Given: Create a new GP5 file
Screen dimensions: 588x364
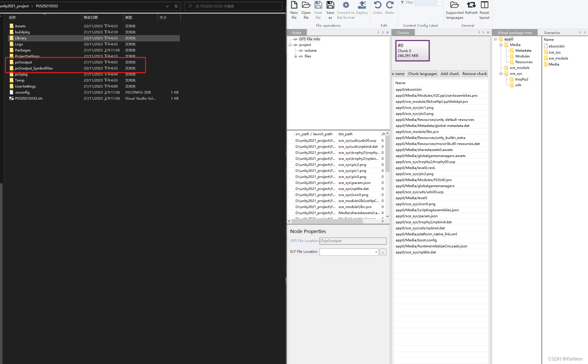Looking at the screenshot, I should pos(294,10).
